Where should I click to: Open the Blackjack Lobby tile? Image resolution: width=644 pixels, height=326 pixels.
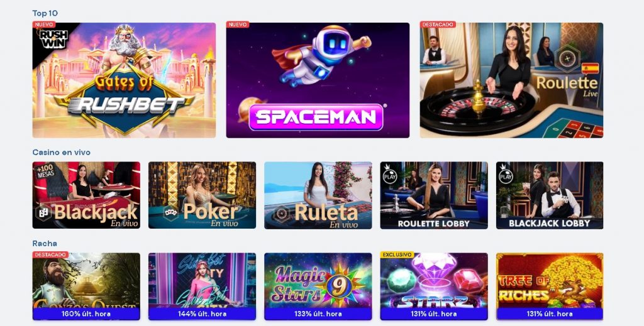[550, 195]
